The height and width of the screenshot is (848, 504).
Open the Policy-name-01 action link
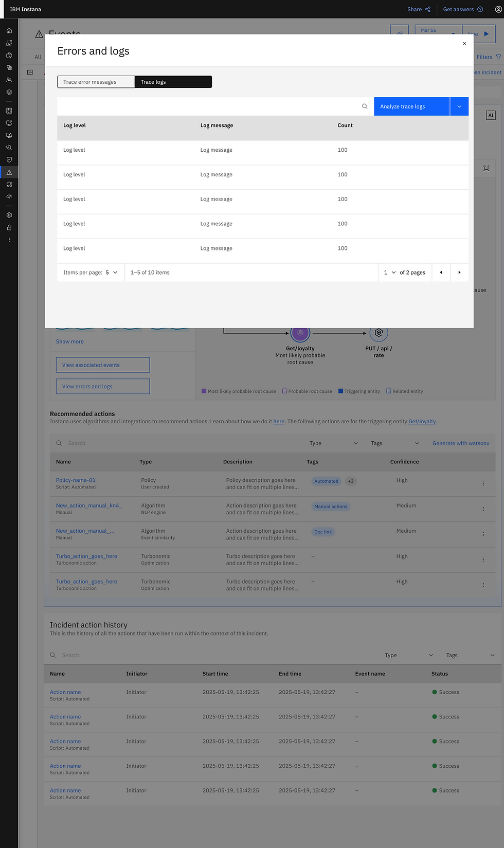point(76,480)
